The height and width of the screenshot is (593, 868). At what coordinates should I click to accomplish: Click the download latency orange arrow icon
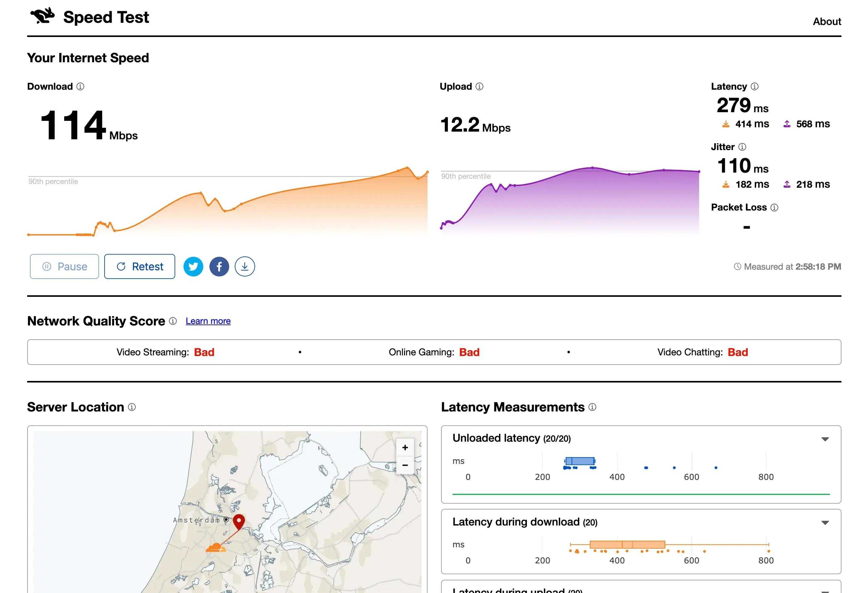(x=726, y=124)
